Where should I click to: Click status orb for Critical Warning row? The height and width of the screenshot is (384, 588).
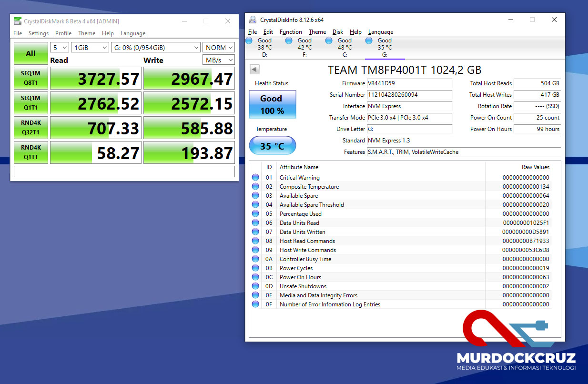click(256, 178)
